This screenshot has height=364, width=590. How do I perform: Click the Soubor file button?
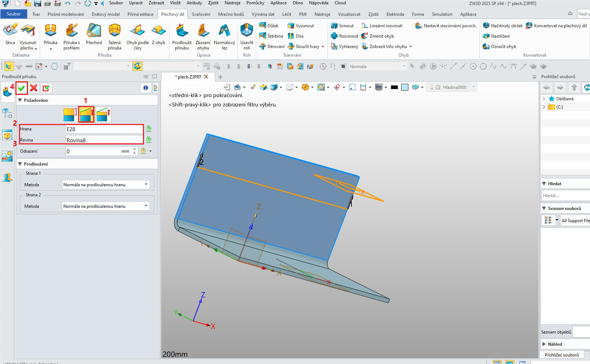point(14,14)
